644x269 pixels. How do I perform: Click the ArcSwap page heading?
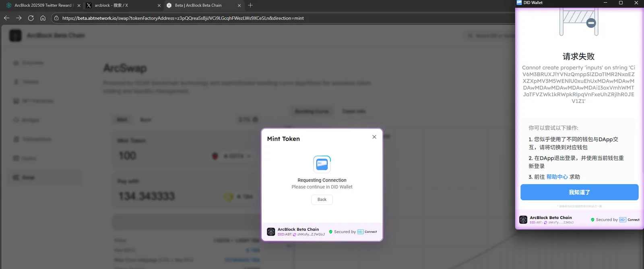click(125, 68)
